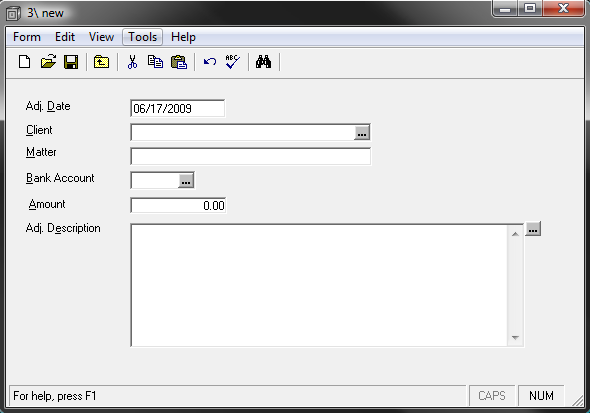
Task: Open a file using the open-folder icon
Action: [48, 62]
